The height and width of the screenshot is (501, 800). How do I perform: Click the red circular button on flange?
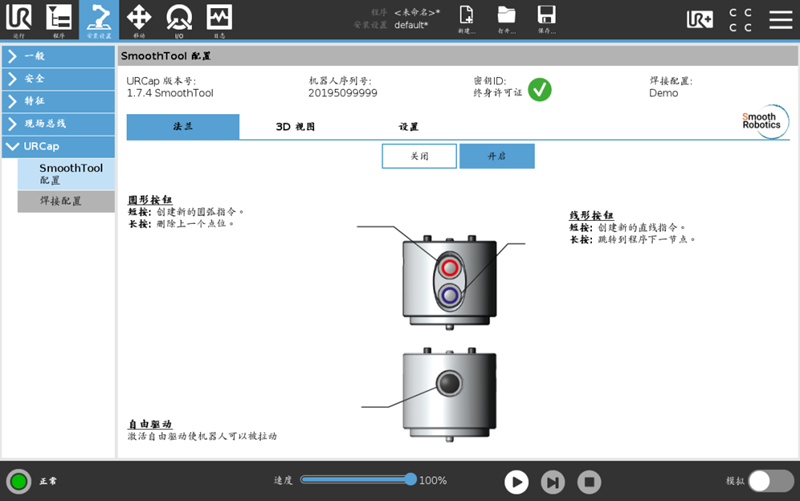click(x=449, y=267)
